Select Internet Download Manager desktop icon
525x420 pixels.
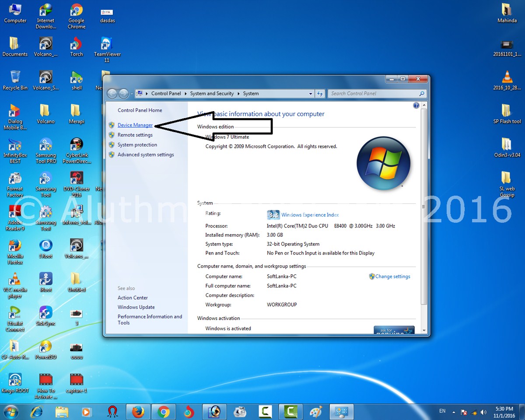coord(46,16)
